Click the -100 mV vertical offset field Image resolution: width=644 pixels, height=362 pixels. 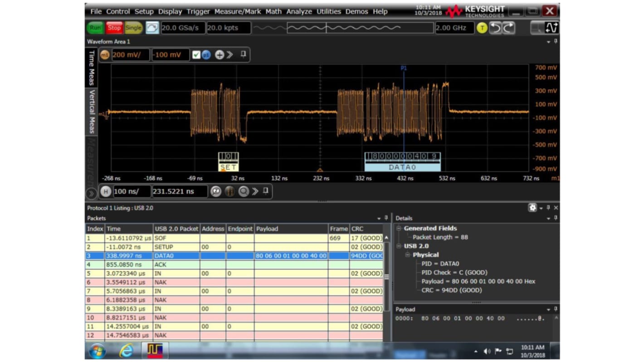[171, 55]
